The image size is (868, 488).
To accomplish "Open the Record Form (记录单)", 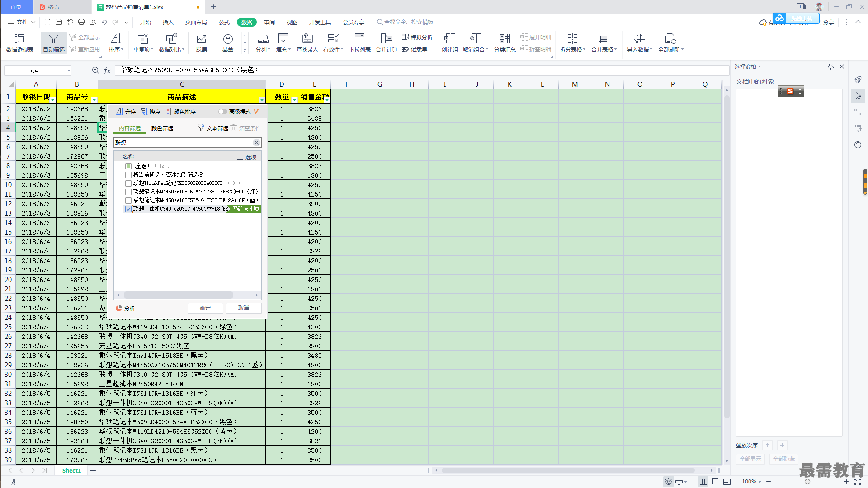I will point(415,49).
